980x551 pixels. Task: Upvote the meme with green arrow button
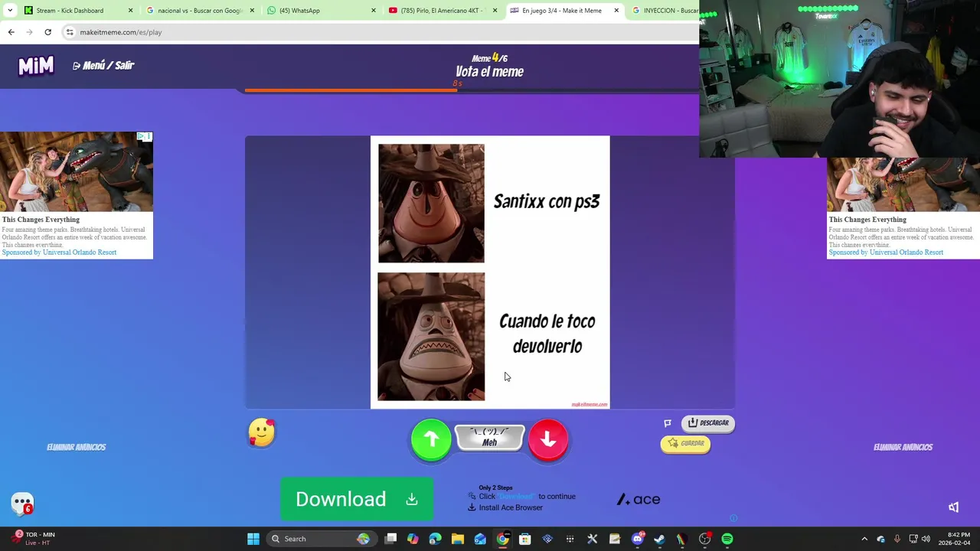(431, 439)
